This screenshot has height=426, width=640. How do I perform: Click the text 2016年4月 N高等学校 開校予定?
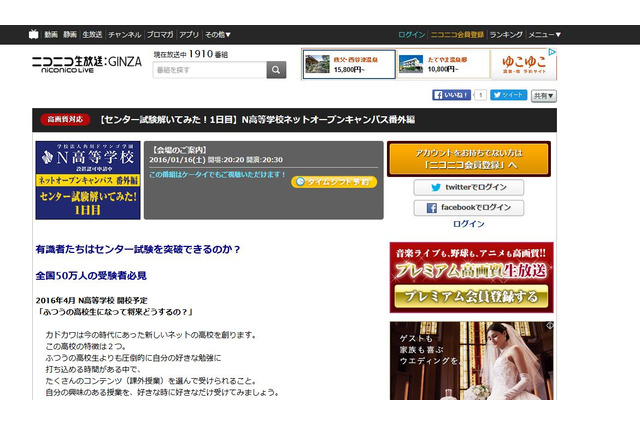point(91,300)
